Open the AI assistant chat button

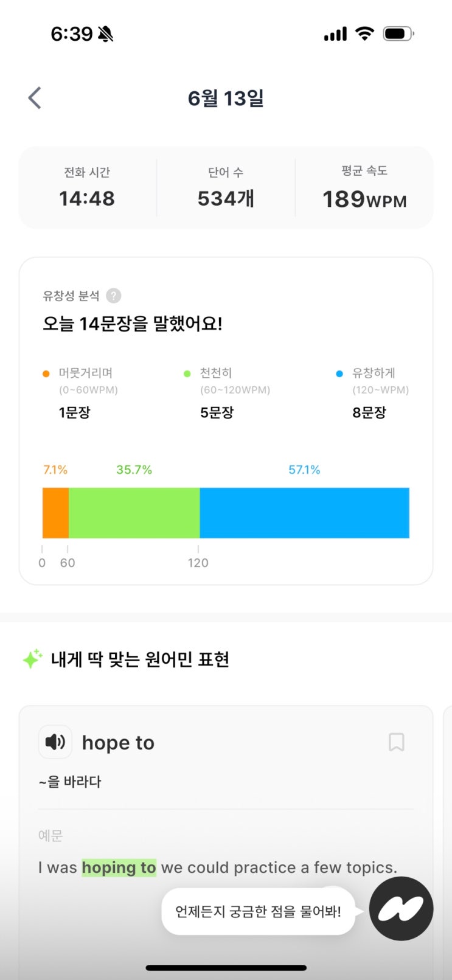(x=401, y=909)
